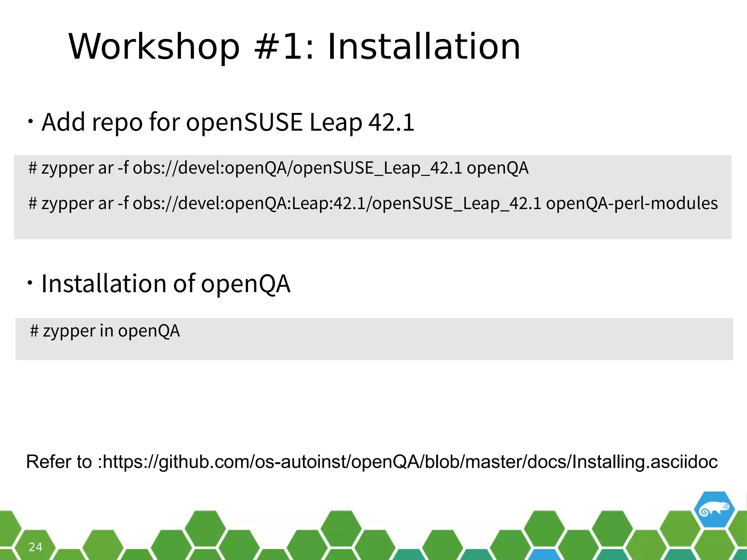Click the slide number 24

tap(35, 547)
